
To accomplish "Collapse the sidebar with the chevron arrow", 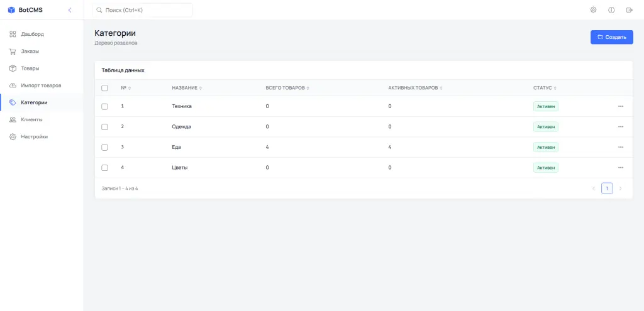I will pyautogui.click(x=70, y=10).
